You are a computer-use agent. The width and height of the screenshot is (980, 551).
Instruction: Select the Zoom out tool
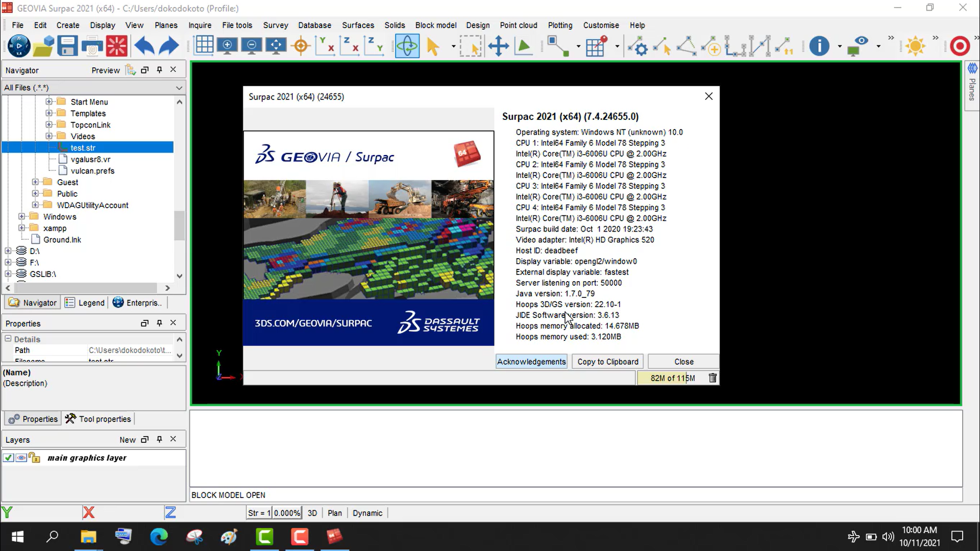[x=251, y=45]
